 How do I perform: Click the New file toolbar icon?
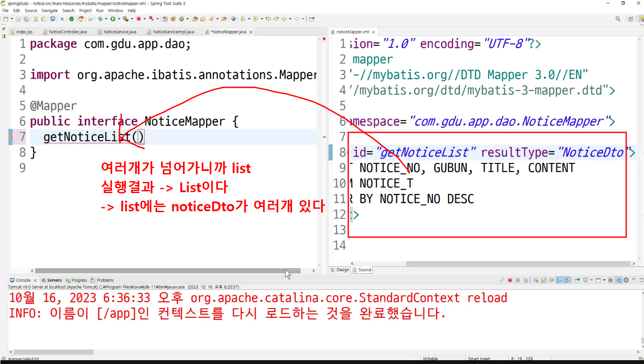(6, 19)
